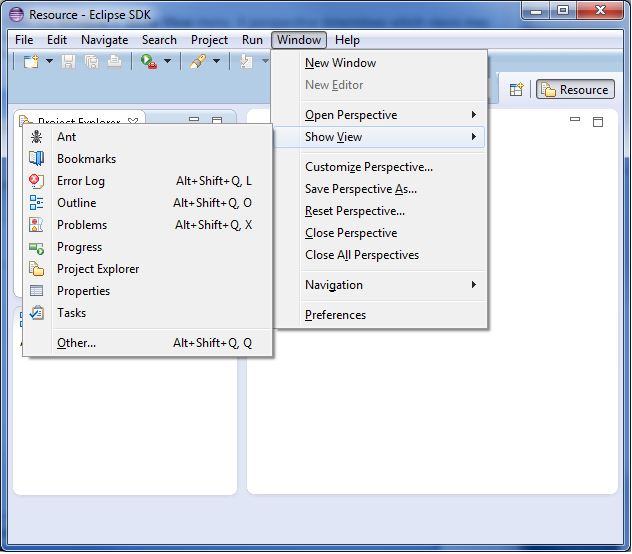Expand the Navigation submenu
Screen dimensions: 632x554
379,285
